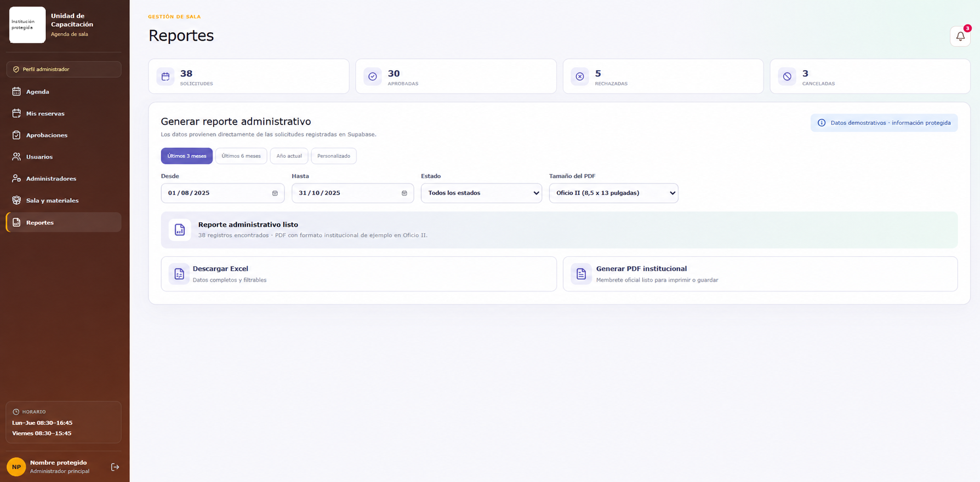Click the Hasta date field 31/10/2025
Image resolution: width=980 pixels, height=482 pixels.
pos(352,193)
